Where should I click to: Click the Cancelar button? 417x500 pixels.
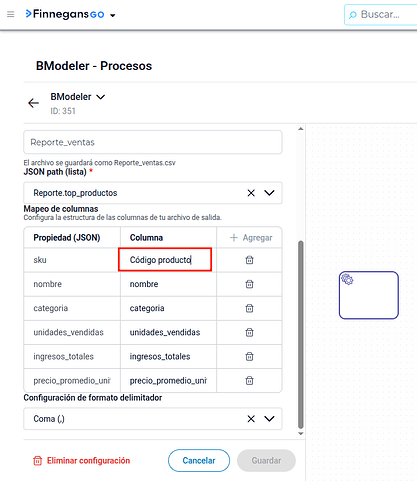coord(199,461)
